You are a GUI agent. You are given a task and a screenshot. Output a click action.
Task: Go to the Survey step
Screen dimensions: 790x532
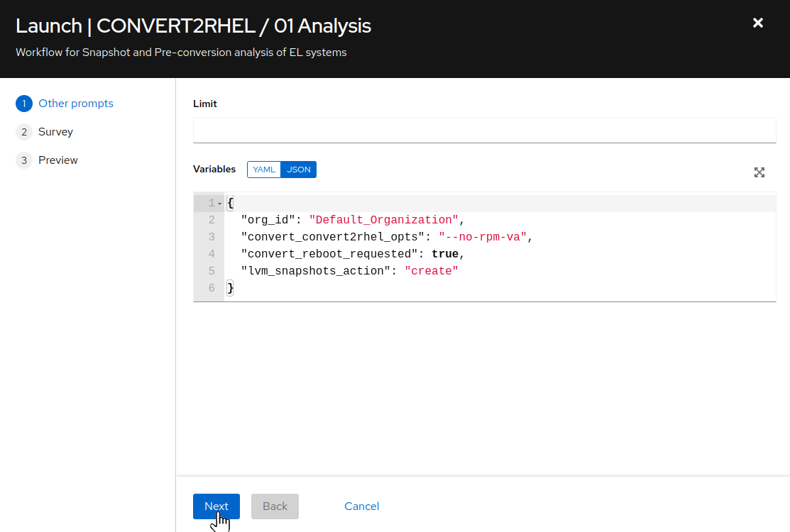coord(55,132)
